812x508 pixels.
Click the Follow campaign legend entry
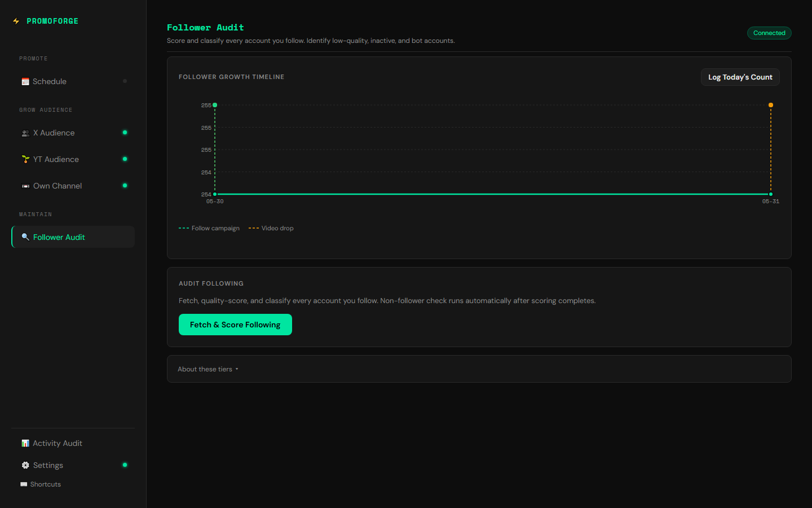click(209, 228)
